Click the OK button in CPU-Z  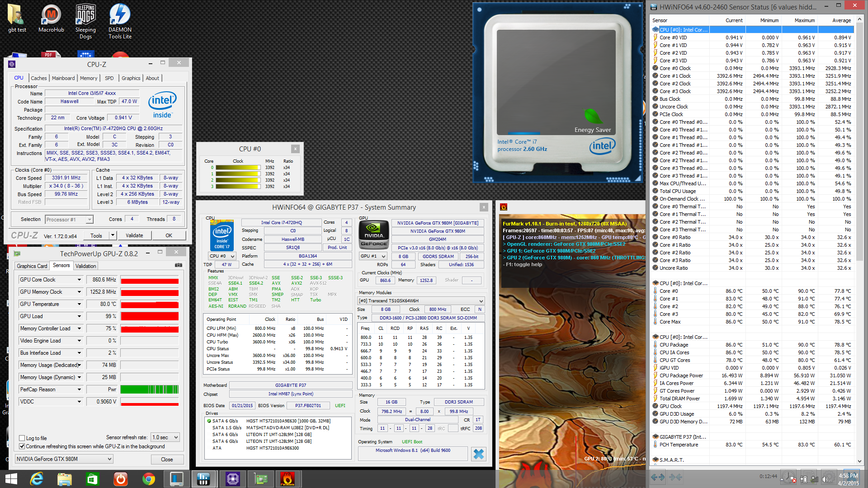click(169, 235)
